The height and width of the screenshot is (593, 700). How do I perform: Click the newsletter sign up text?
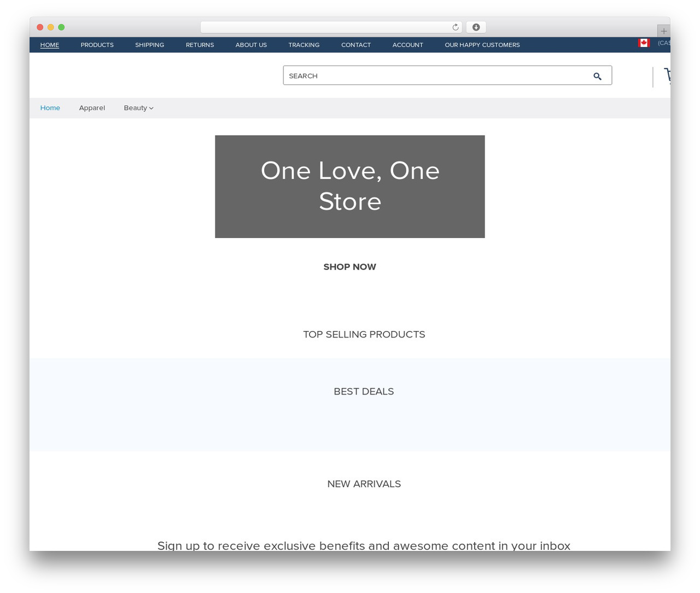pos(364,545)
